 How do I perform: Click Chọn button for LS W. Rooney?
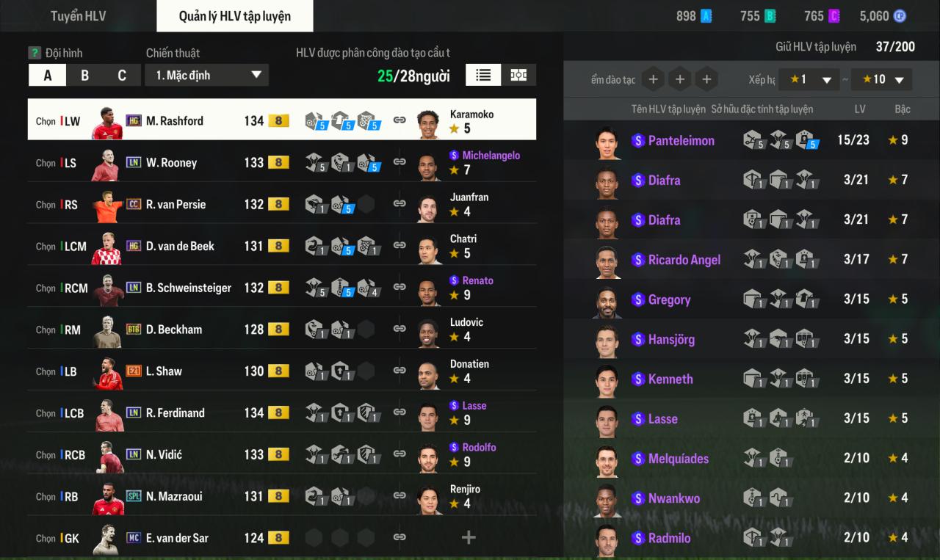point(46,163)
